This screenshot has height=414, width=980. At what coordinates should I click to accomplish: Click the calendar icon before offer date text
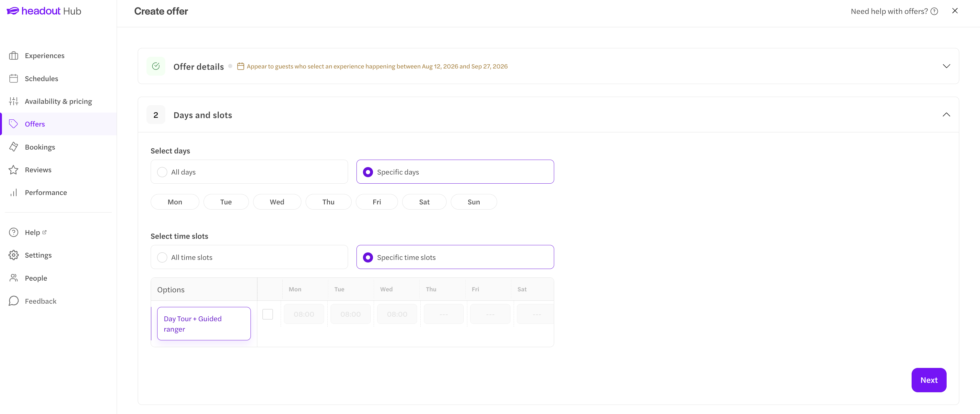point(240,66)
